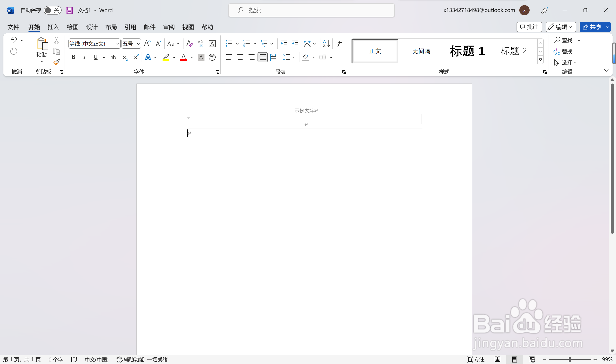This screenshot has width=616, height=364.
Task: Click the Copy icon in clipboard group
Action: (56, 51)
